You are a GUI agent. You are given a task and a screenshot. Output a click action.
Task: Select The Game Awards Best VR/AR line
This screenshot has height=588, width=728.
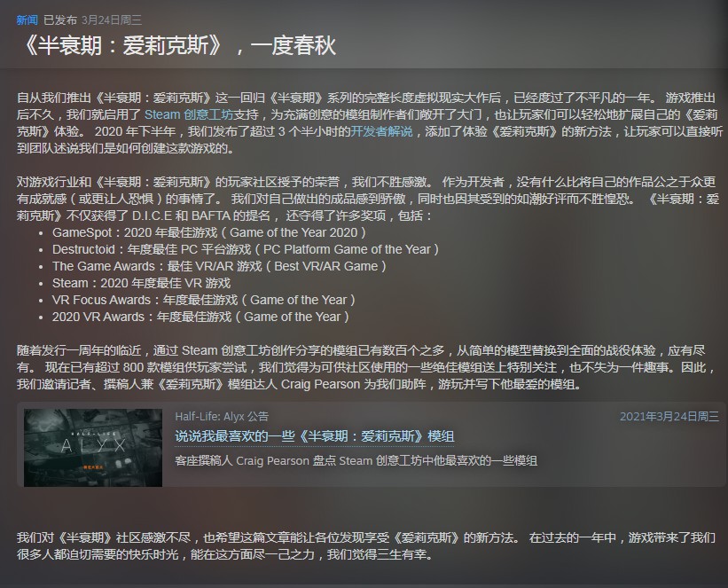(x=219, y=266)
